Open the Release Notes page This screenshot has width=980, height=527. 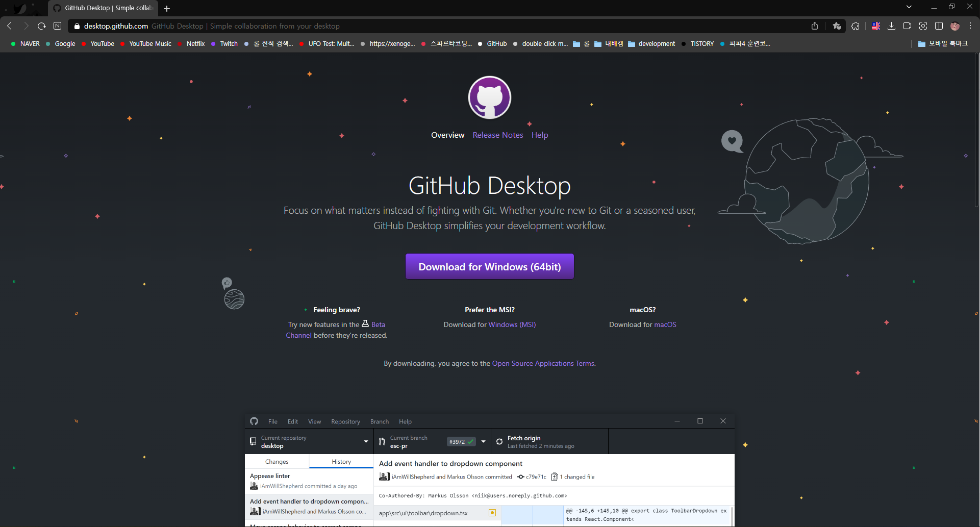[x=498, y=135]
